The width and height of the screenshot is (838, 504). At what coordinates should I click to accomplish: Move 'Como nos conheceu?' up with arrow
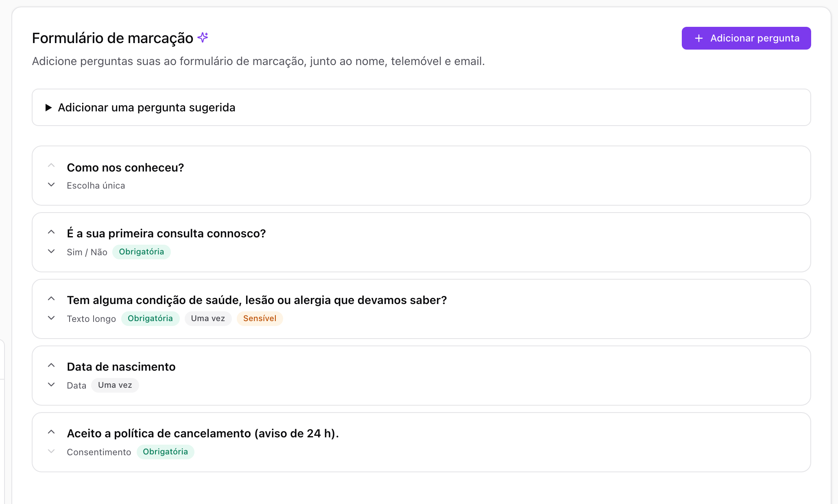[51, 165]
